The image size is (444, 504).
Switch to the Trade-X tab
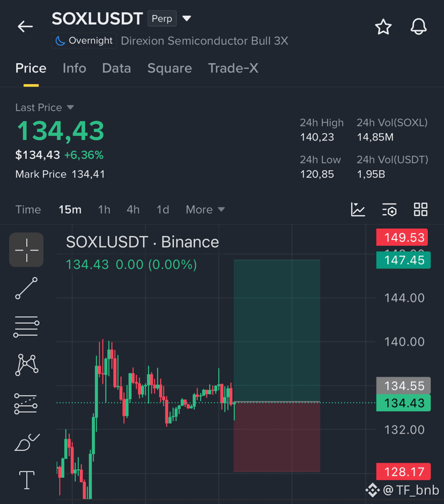click(233, 68)
